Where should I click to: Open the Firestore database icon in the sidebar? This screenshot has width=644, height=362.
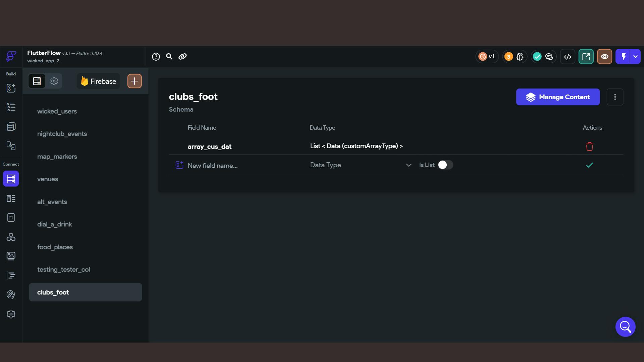[x=11, y=179]
